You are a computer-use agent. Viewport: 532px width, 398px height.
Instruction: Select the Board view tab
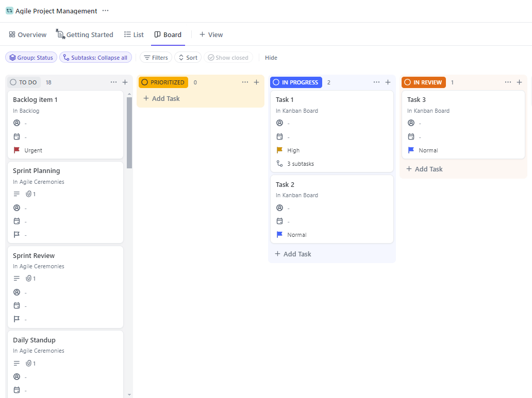[x=168, y=34]
